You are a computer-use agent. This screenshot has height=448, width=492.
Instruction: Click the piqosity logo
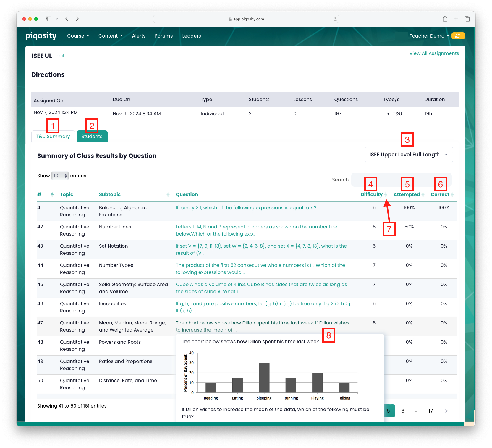(41, 36)
